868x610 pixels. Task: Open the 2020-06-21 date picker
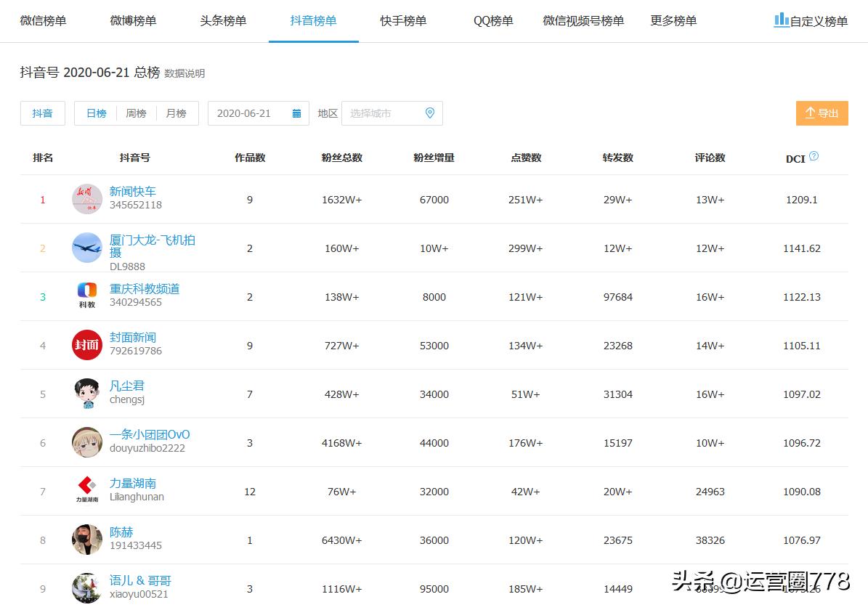click(251, 113)
